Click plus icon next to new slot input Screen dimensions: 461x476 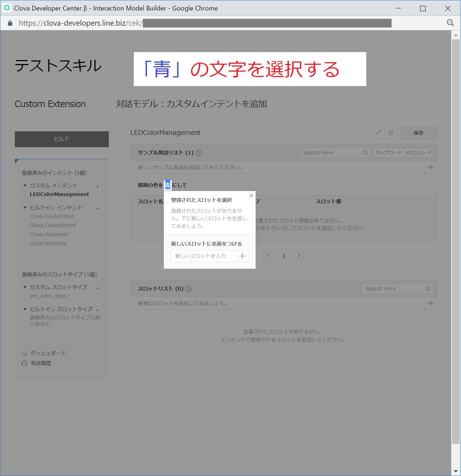pos(242,256)
